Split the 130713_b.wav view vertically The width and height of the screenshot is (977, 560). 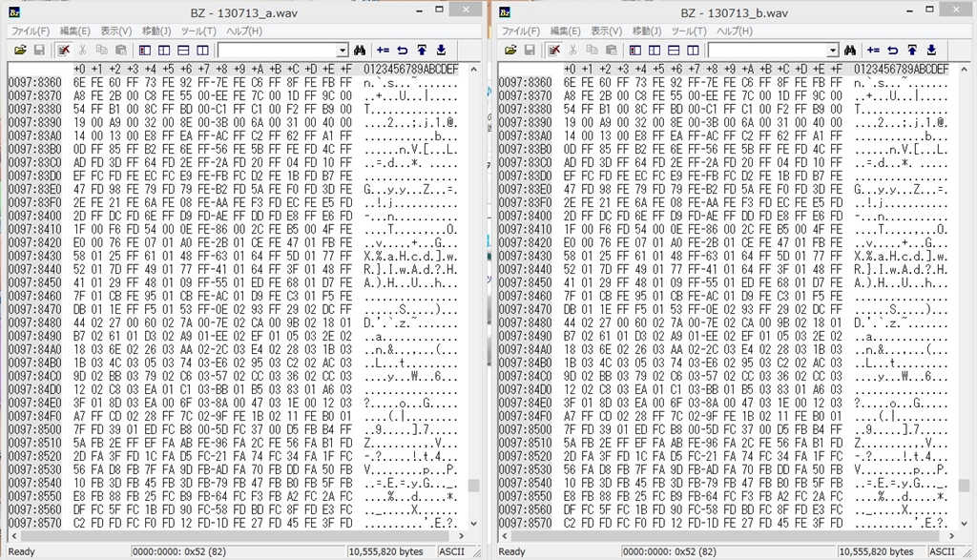point(693,50)
